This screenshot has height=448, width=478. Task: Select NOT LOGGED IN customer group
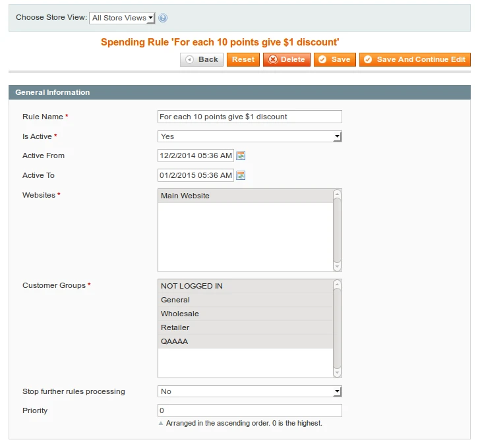point(245,286)
